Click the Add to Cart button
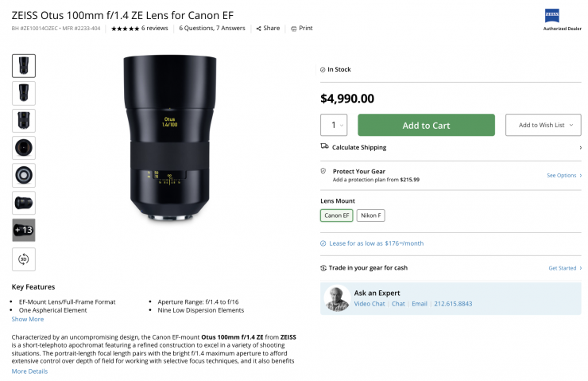Image resolution: width=588 pixels, height=381 pixels. click(426, 125)
